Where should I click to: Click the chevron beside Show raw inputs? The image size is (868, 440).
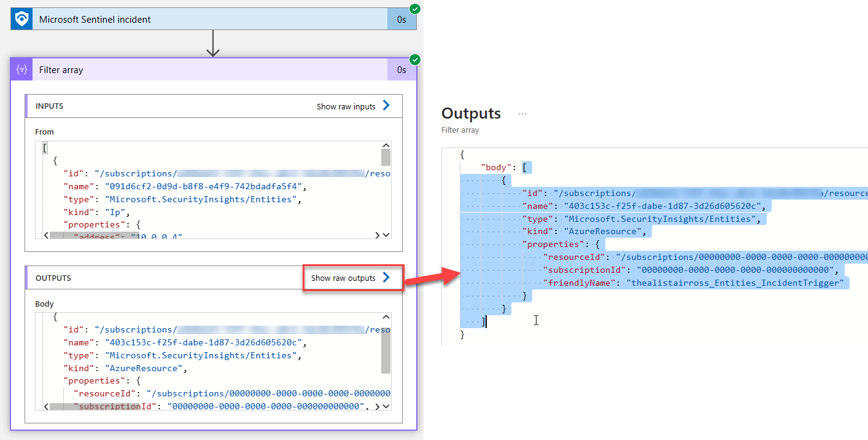386,106
